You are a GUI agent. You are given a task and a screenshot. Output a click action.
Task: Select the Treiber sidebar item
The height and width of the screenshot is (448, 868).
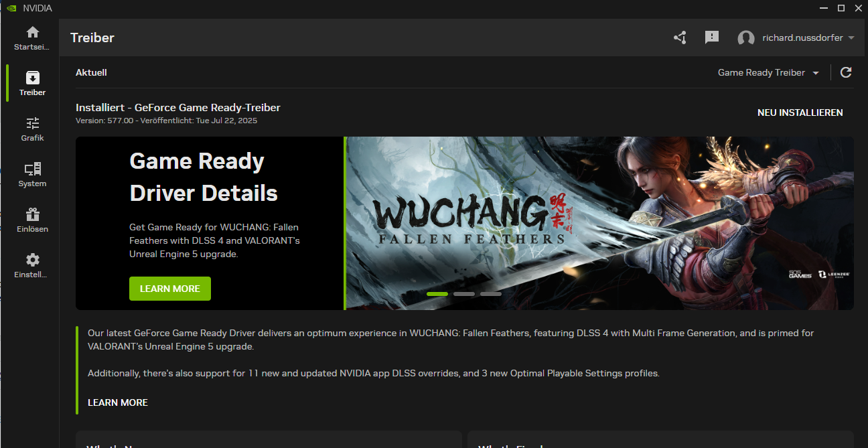click(32, 84)
